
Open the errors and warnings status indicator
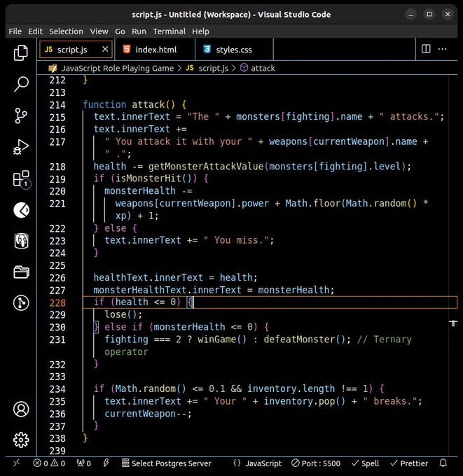pyautogui.click(x=49, y=463)
